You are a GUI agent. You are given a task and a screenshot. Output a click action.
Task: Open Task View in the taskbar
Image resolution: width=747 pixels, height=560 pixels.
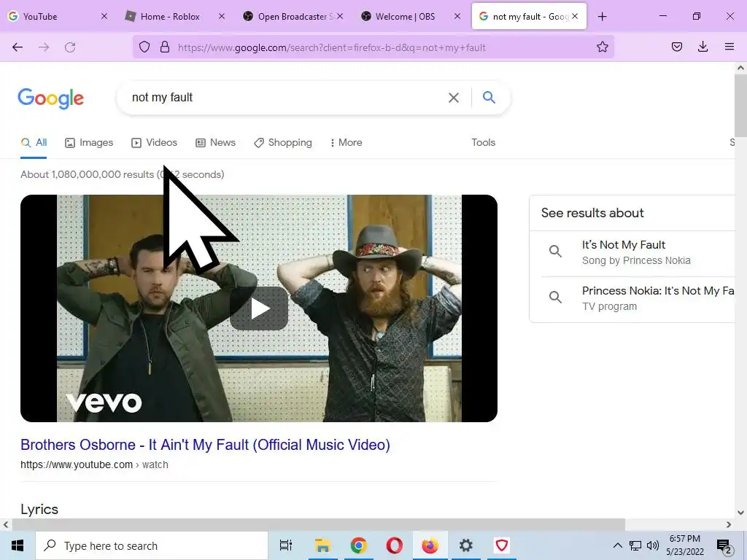[x=286, y=545]
